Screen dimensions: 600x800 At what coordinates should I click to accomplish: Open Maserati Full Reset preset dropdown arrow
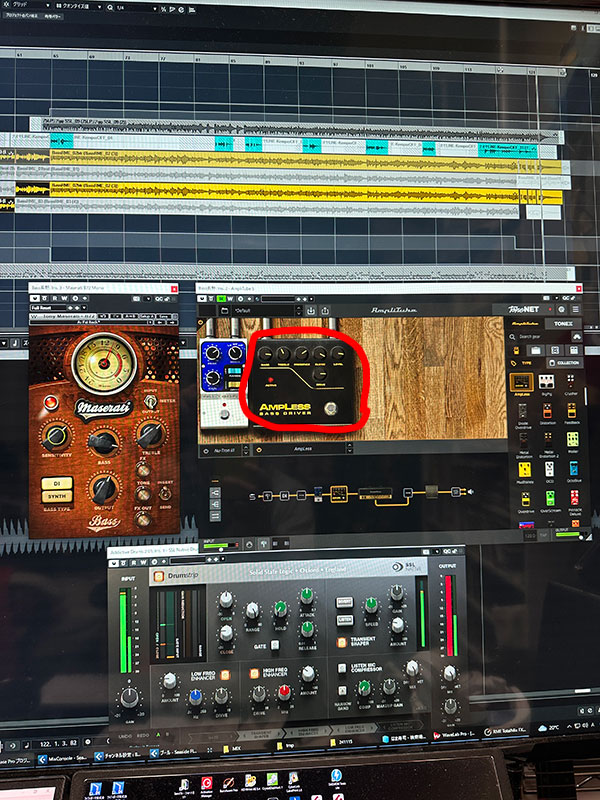84,308
